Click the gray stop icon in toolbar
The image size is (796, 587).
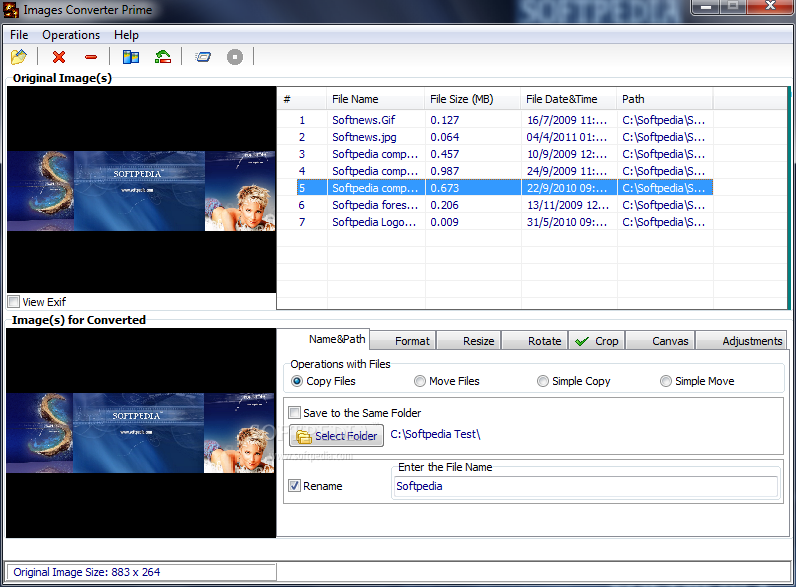coord(235,57)
